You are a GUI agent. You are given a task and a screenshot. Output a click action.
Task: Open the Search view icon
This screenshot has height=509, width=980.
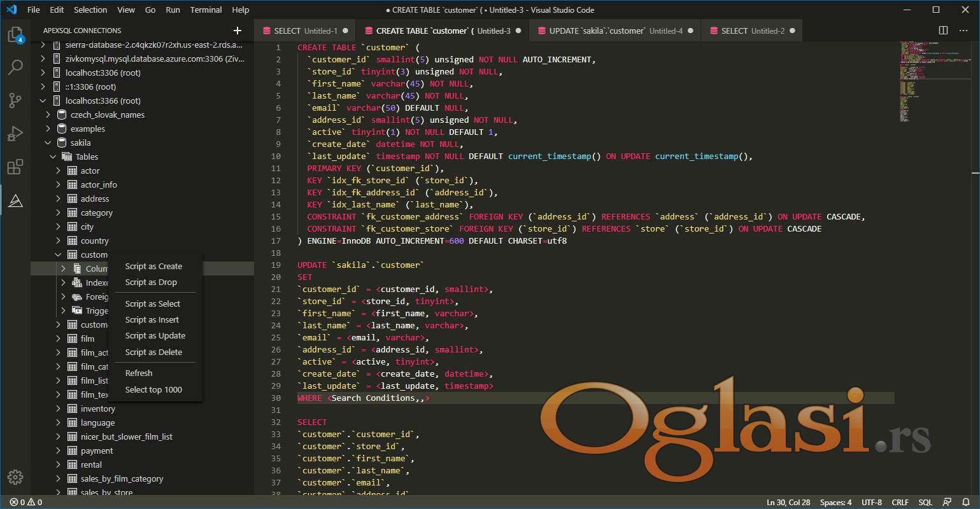pyautogui.click(x=15, y=67)
